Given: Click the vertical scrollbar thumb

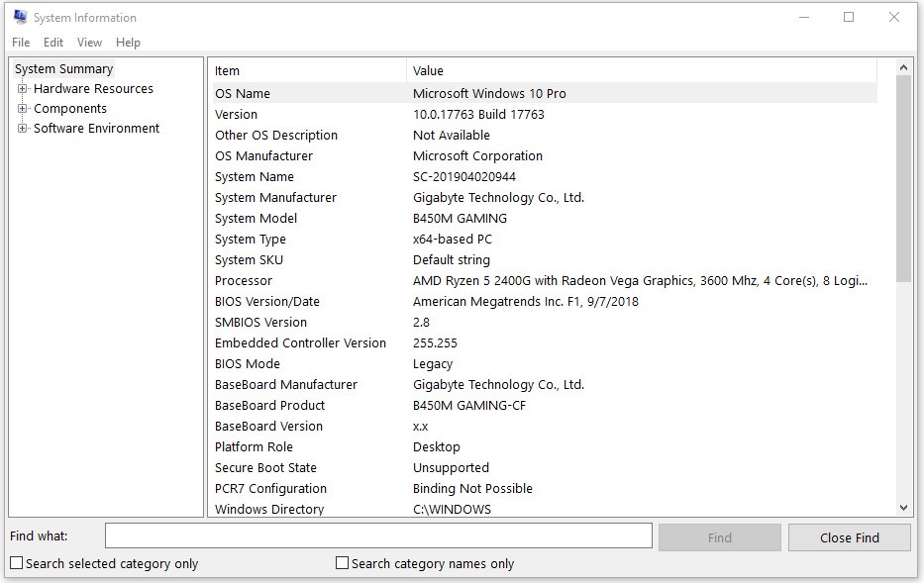Looking at the screenshot, I should (903, 179).
